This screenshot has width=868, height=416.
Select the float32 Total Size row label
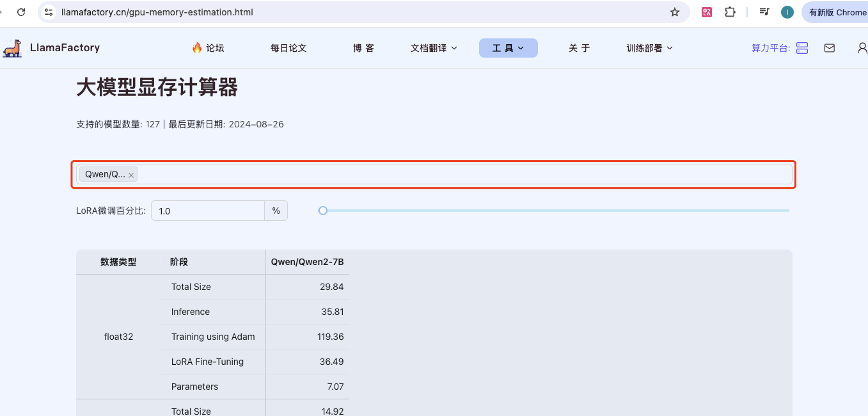point(191,287)
